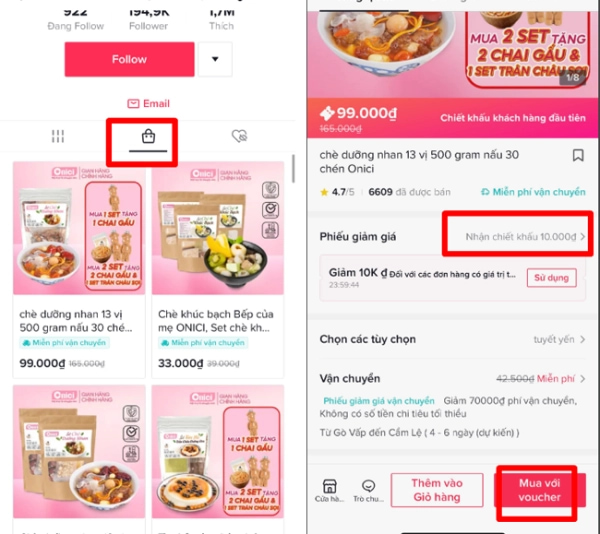Click the Follow button
The height and width of the screenshot is (534, 600).
click(x=129, y=59)
